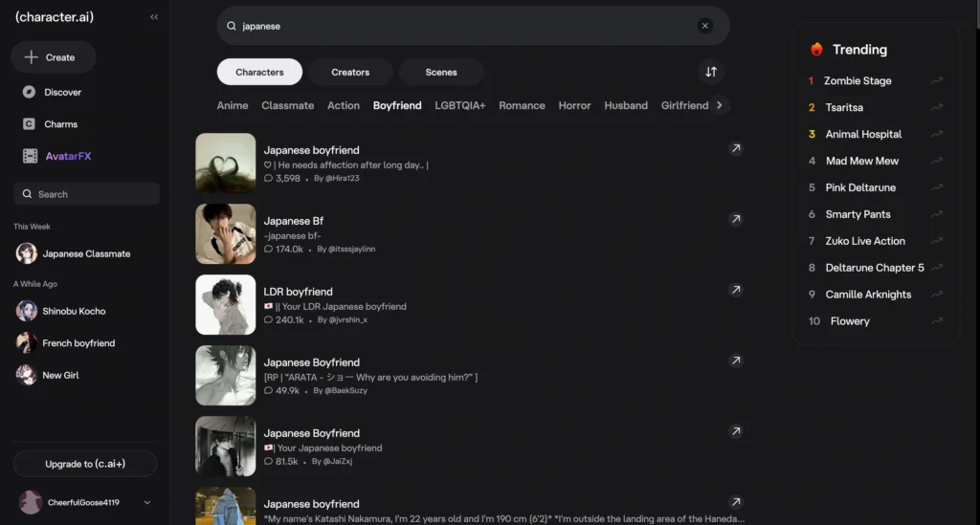Expand the CheerfulGoose4119 account menu
The image size is (980, 525).
pos(146,502)
